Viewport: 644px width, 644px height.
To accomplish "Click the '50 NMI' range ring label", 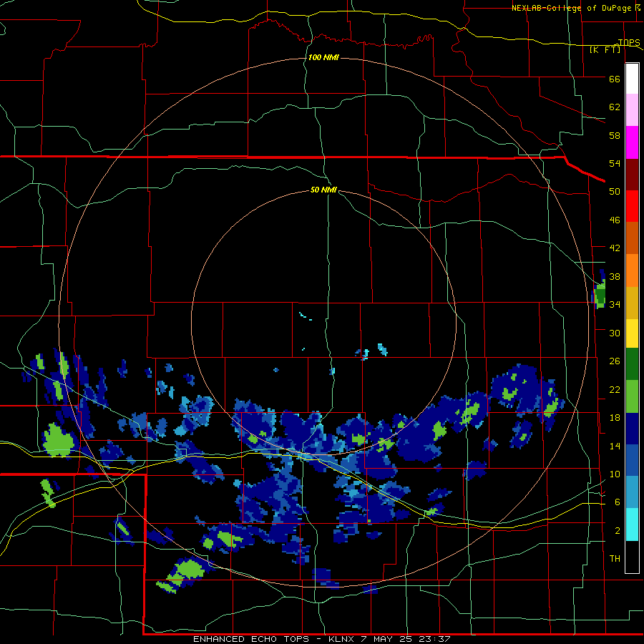I will [323, 190].
